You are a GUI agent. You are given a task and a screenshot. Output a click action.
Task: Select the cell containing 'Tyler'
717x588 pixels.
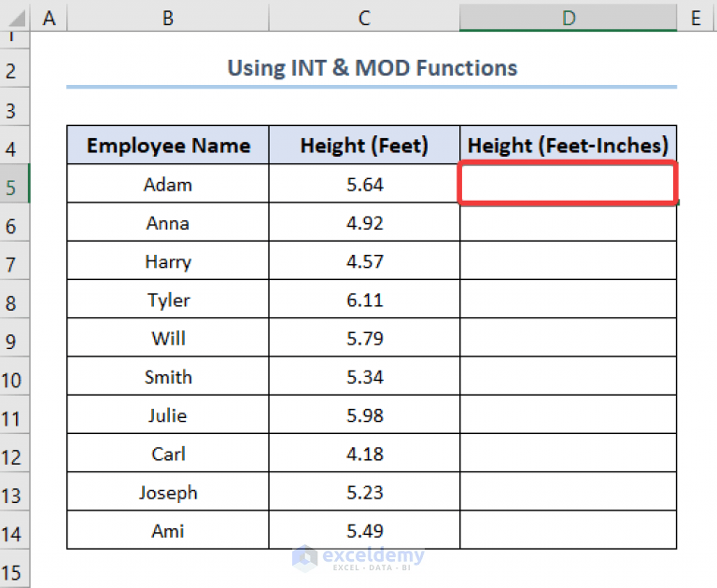tap(168, 299)
